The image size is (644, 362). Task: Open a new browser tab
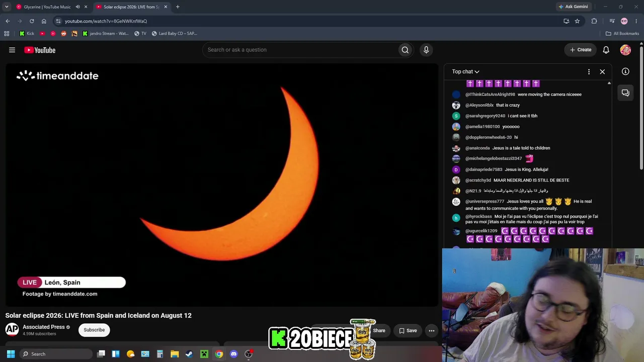[178, 7]
